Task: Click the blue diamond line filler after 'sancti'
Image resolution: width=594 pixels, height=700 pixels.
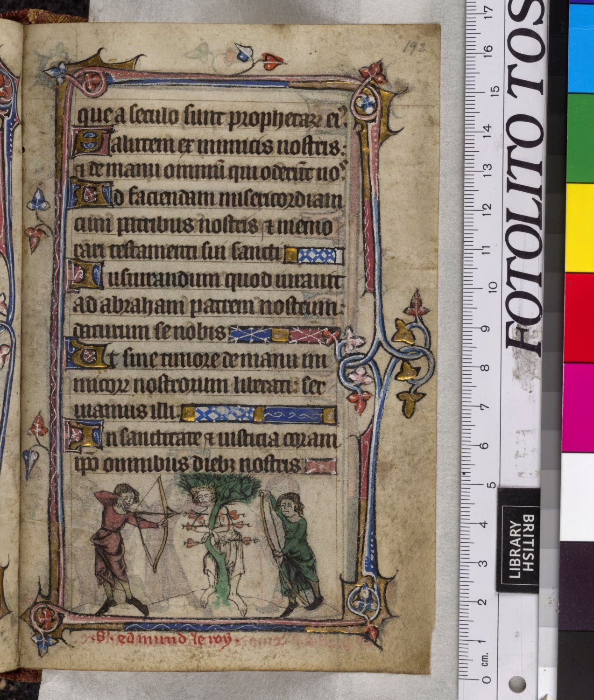Action: click(317, 255)
